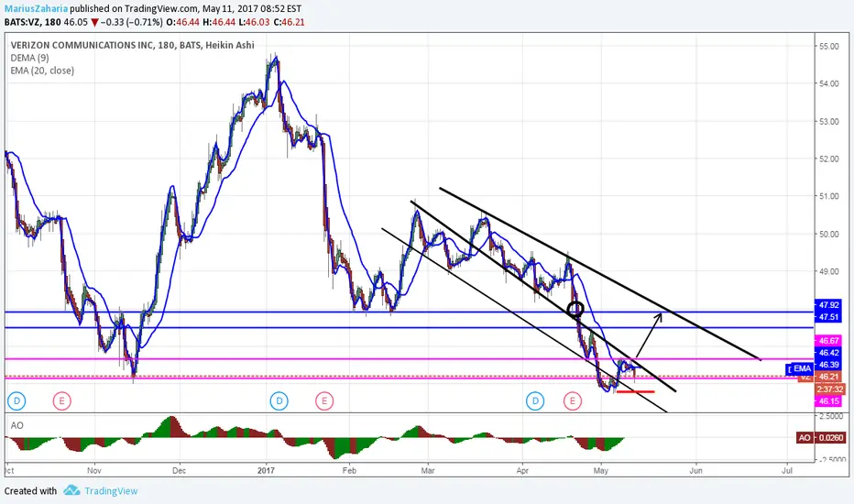Click the 52.00 price axis value

pos(829,159)
